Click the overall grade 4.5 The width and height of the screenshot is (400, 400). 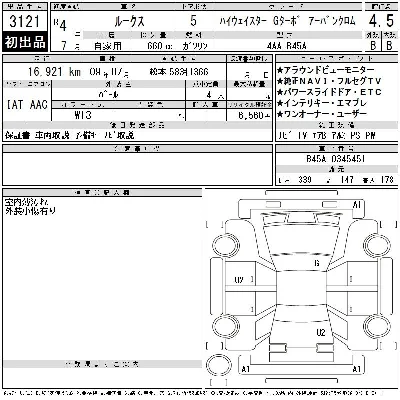pyautogui.click(x=381, y=21)
